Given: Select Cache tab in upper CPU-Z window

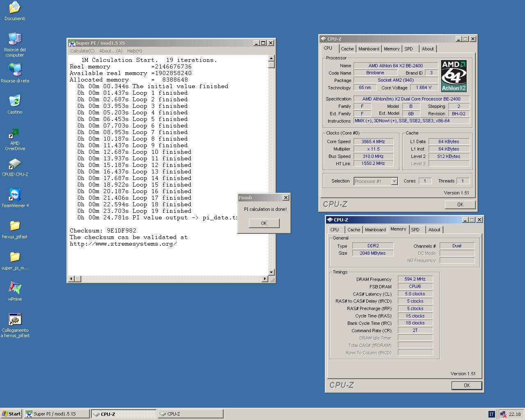Looking at the screenshot, I should pyautogui.click(x=347, y=49).
